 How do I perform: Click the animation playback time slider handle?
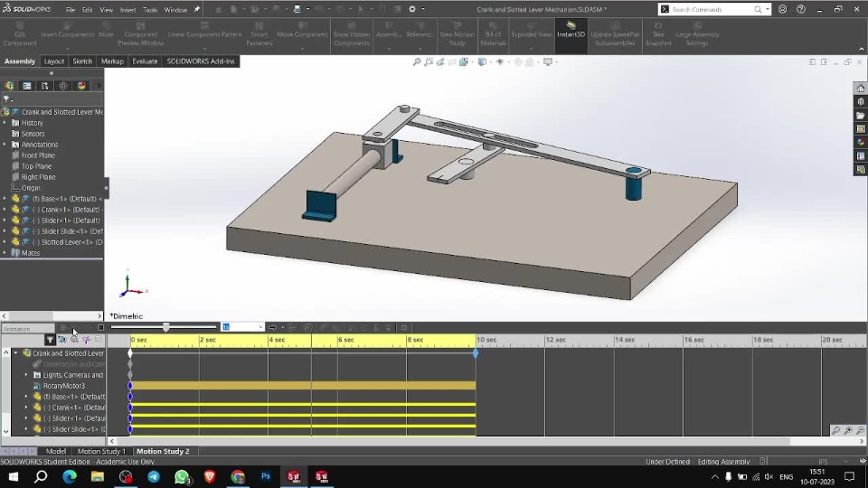165,327
